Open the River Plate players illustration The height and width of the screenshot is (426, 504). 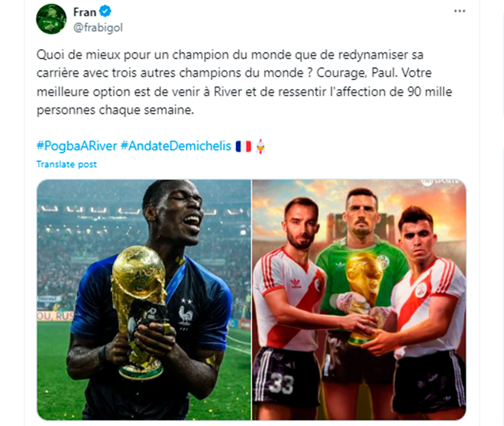[x=359, y=300]
